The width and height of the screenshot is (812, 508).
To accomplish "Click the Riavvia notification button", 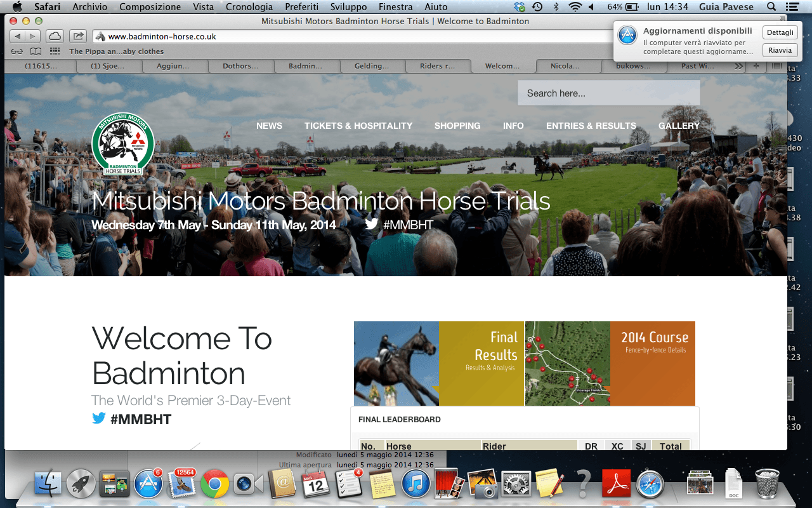I will point(780,50).
